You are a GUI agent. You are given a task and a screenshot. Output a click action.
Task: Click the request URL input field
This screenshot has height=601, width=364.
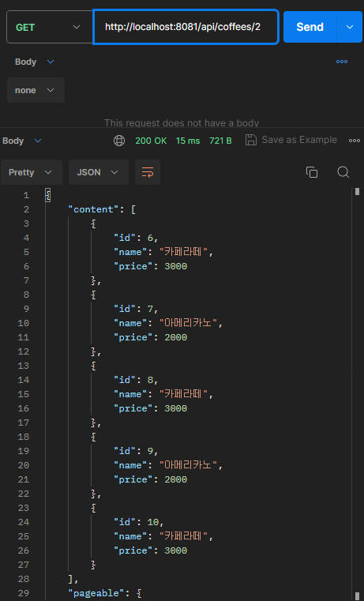(x=186, y=27)
